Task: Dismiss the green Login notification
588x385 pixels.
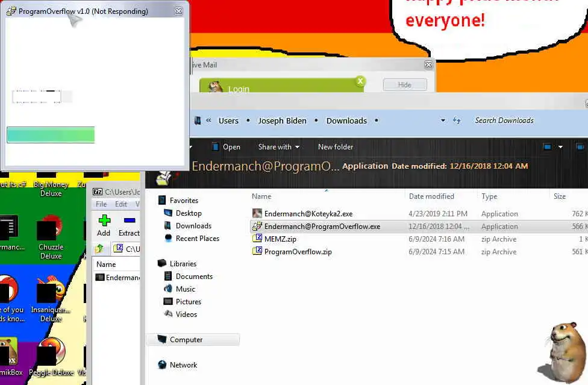Action: click(x=360, y=81)
